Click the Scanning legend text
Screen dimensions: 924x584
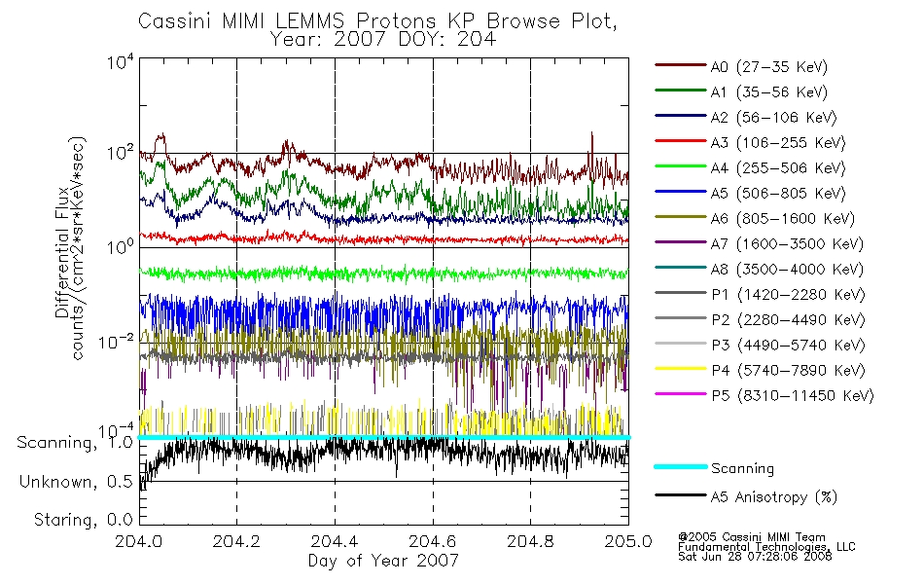tap(742, 469)
